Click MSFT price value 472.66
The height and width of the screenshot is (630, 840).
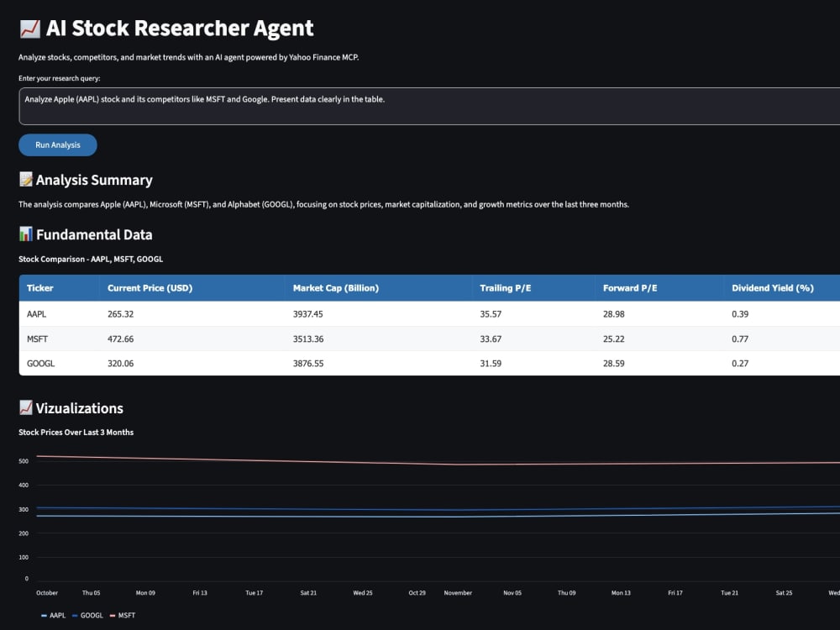pyautogui.click(x=120, y=339)
